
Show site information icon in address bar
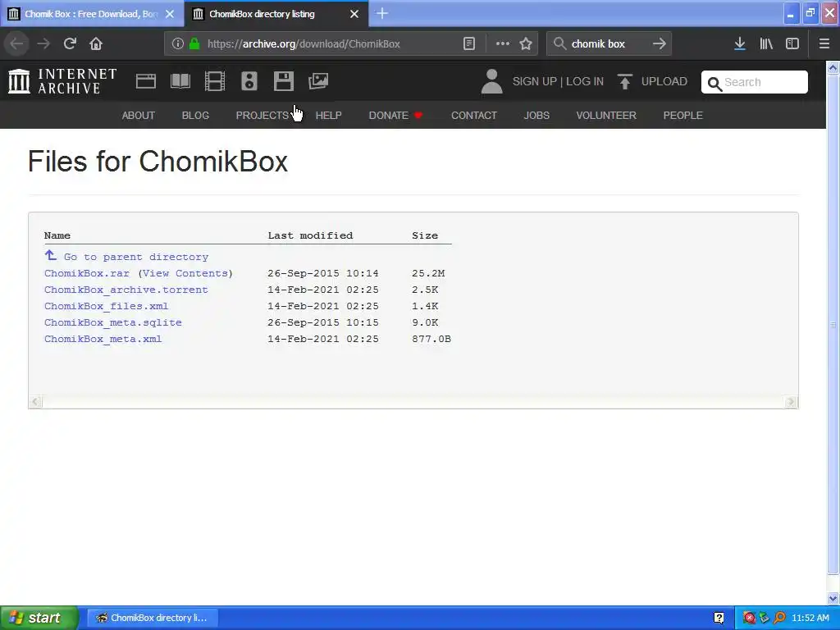(178, 44)
